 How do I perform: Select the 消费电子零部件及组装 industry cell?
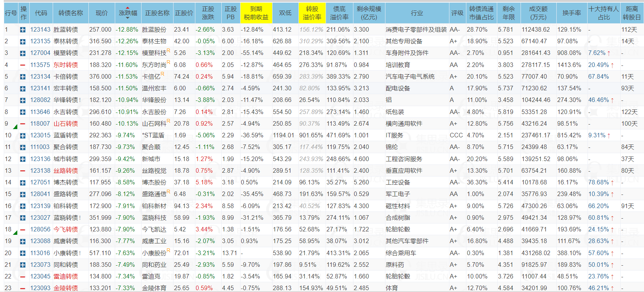pos(416,30)
